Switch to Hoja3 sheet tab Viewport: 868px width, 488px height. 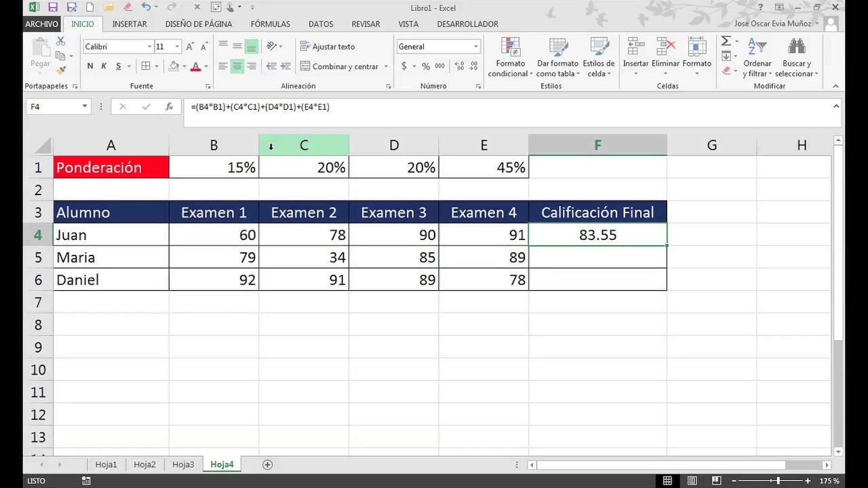coord(183,465)
